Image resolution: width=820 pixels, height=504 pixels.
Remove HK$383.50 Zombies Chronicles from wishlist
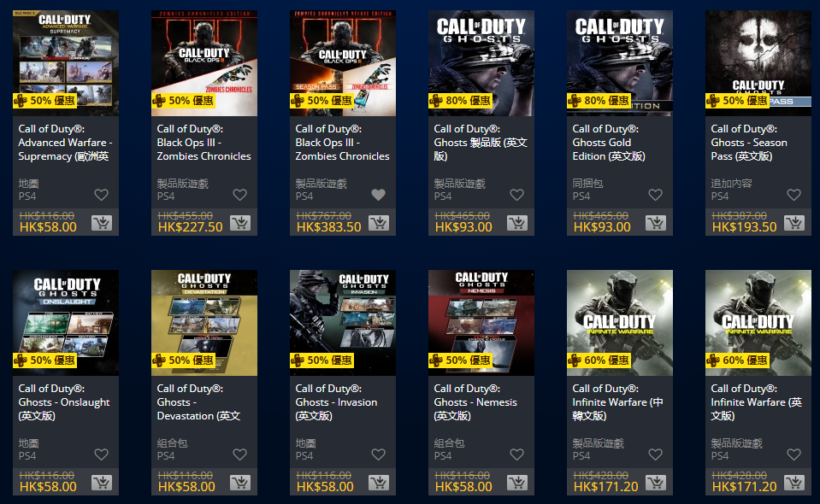tap(379, 195)
